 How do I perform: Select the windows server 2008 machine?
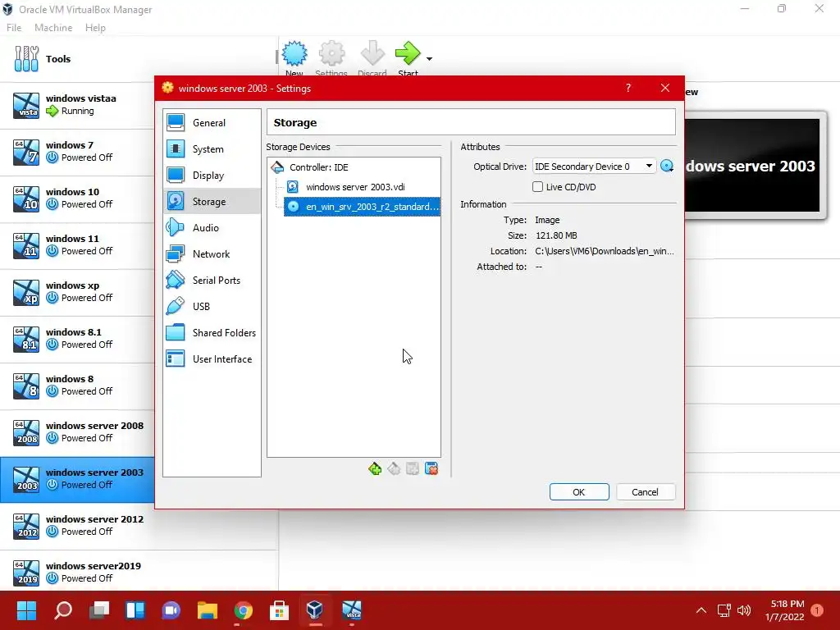click(77, 431)
